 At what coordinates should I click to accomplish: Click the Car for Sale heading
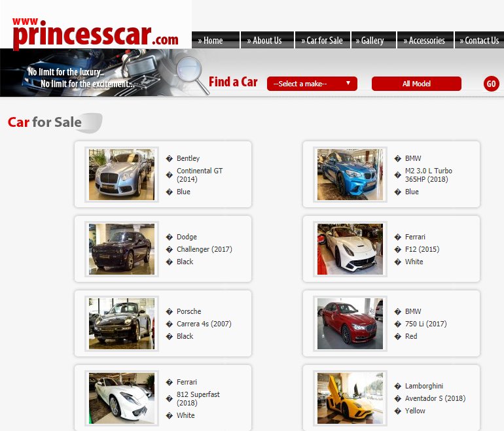[x=45, y=122]
